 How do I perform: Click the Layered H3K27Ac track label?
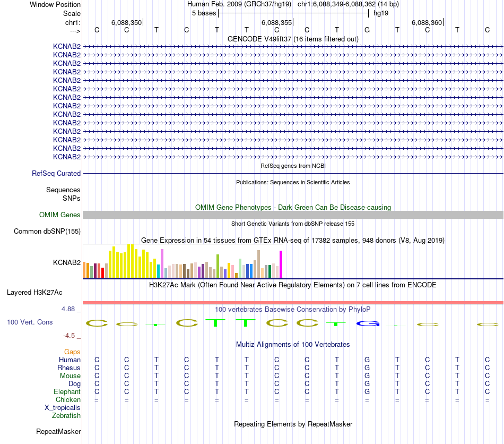tap(34, 293)
